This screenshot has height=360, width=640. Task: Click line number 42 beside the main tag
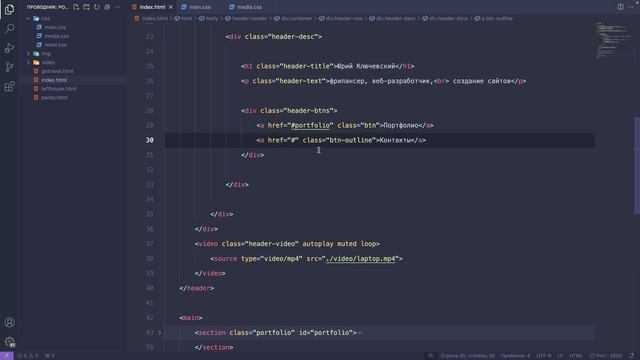[150, 318]
